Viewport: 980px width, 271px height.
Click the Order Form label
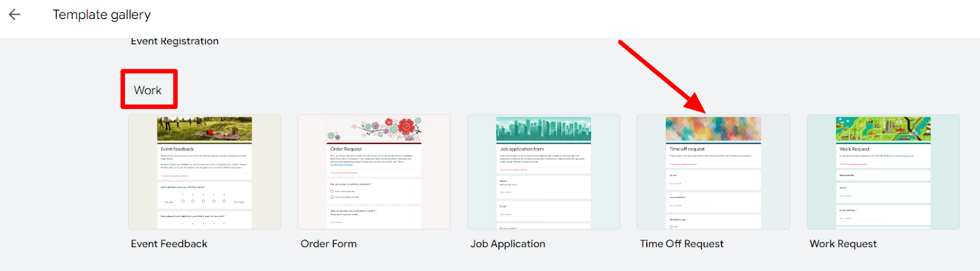tap(329, 244)
